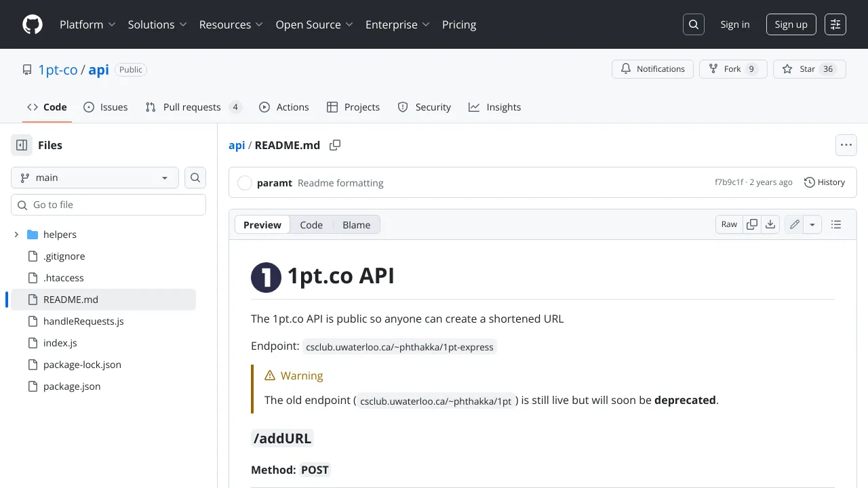This screenshot has height=488, width=868.
Task: Open the search magnifier in header
Action: (694, 24)
